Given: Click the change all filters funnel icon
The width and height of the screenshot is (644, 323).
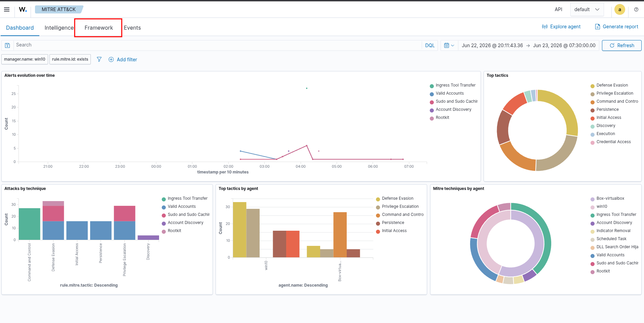Looking at the screenshot, I should [x=99, y=59].
